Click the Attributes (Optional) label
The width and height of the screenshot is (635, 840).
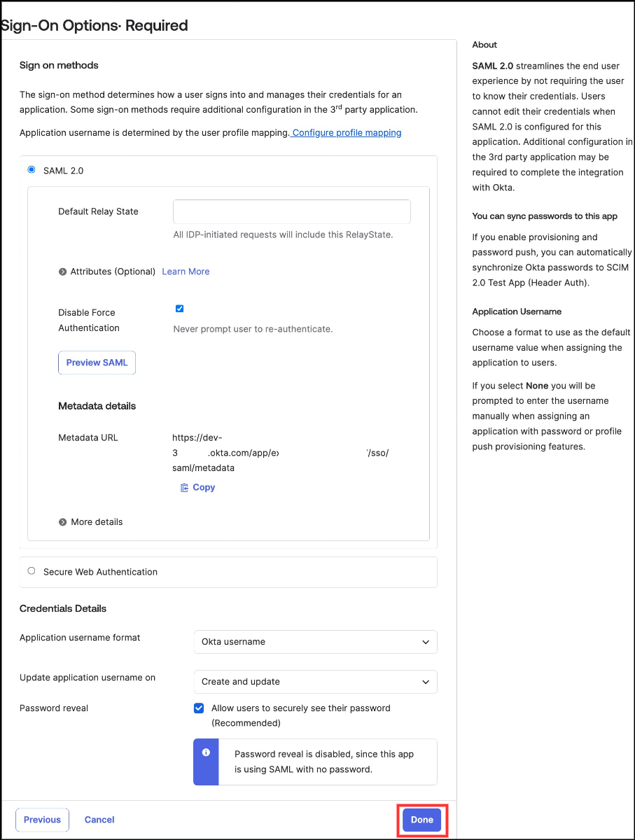(x=113, y=272)
